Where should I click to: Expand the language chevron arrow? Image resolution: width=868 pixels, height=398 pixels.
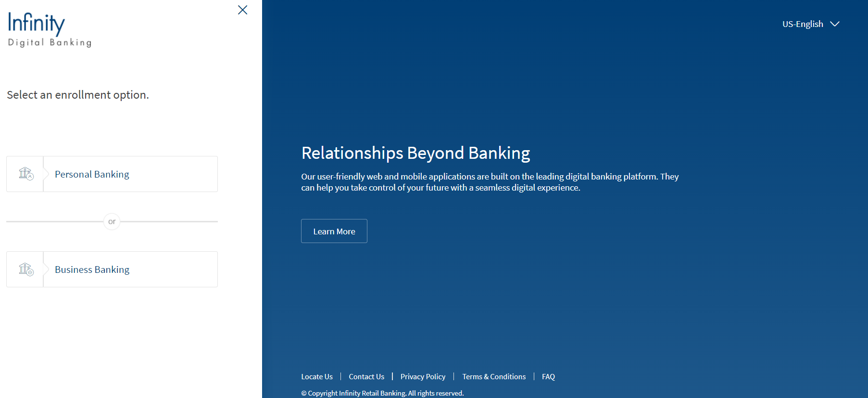(835, 24)
